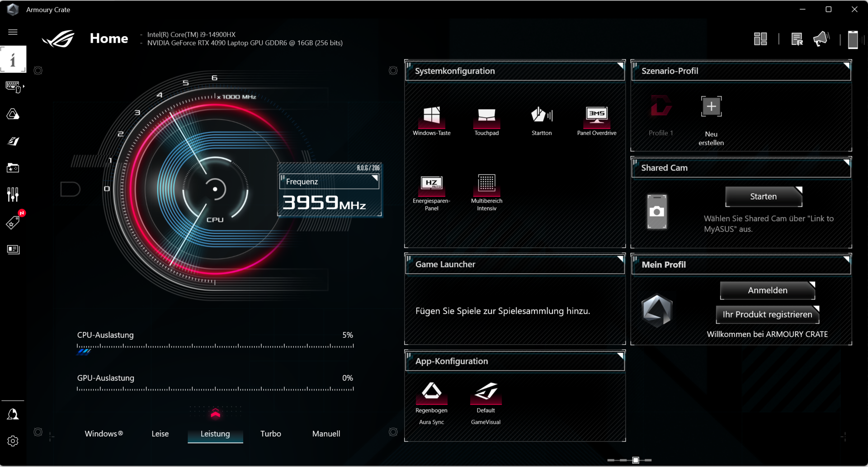Screen dimensions: 868x467
Task: Open Default GameVisual mode
Action: (486, 403)
